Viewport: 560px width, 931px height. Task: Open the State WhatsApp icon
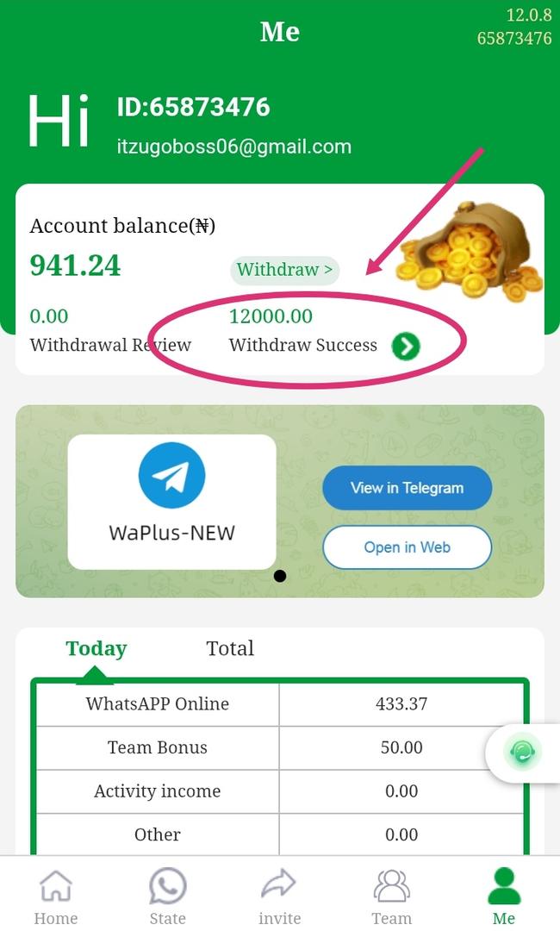pyautogui.click(x=168, y=886)
